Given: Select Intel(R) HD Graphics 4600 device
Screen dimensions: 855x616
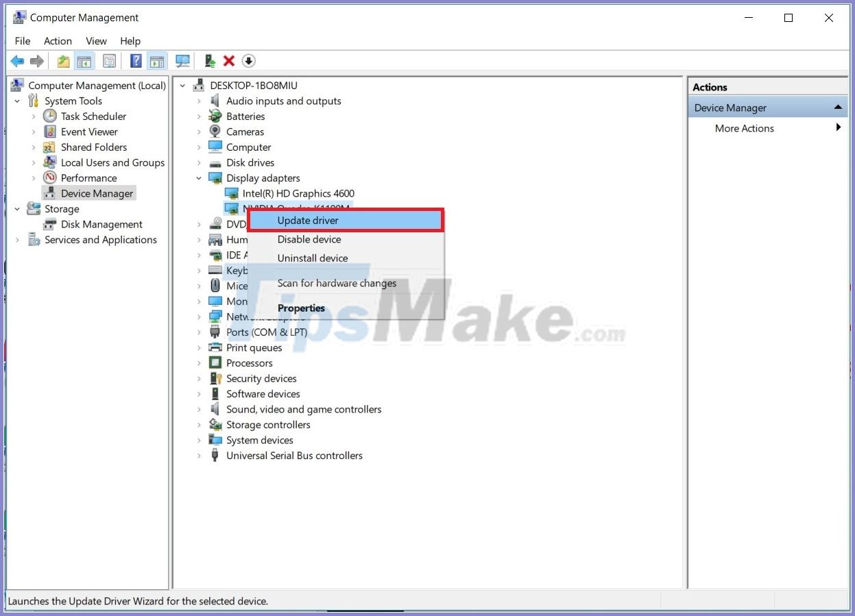Looking at the screenshot, I should (298, 193).
